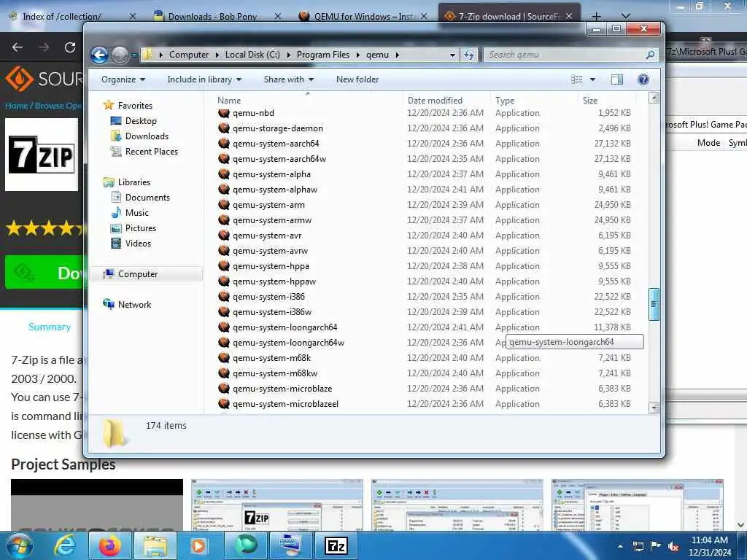Select Network in navigation pane
Viewport: 747px width, 560px height.
(x=134, y=304)
